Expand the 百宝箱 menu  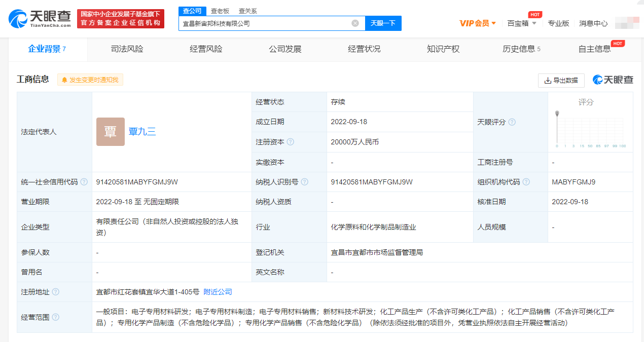(522, 23)
